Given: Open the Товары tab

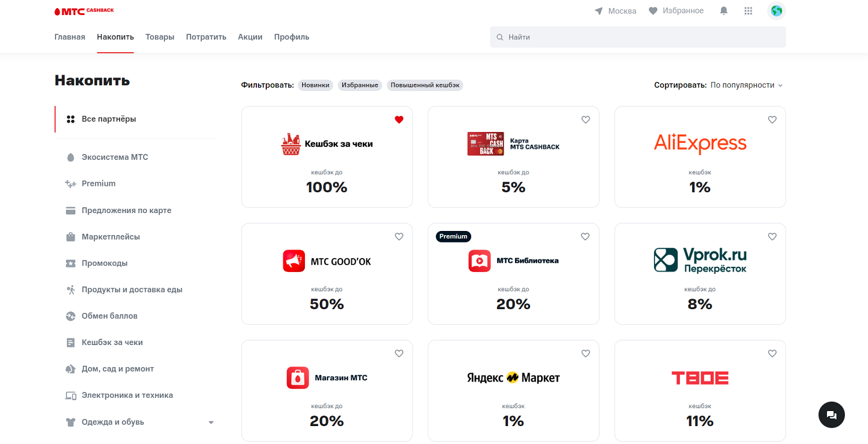Looking at the screenshot, I should 160,37.
